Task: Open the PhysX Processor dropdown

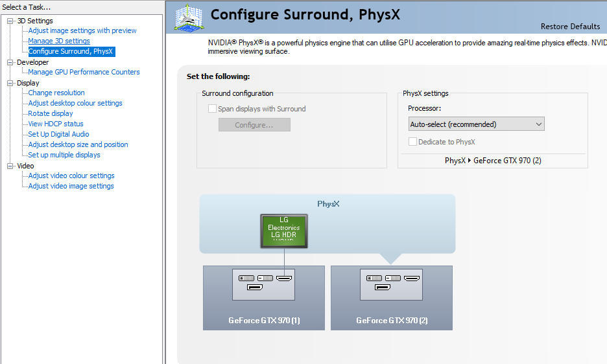Action: click(476, 124)
